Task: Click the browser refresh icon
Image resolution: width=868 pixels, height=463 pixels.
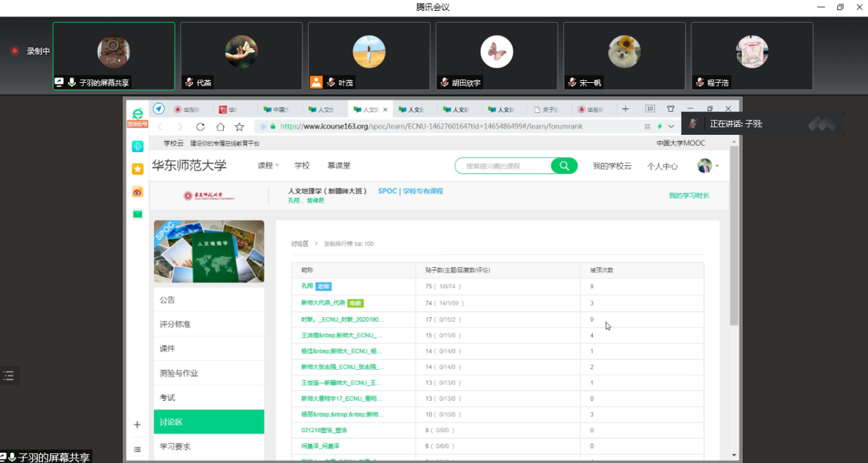Action: (x=200, y=127)
